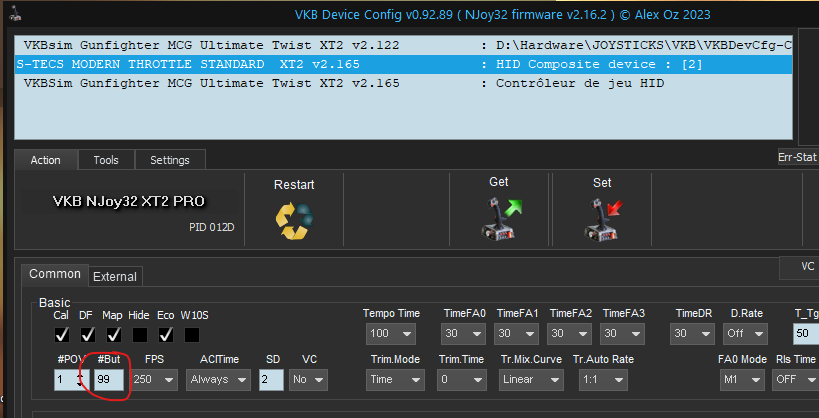Toggle the Eco checkbox
819x418 pixels.
click(166, 334)
